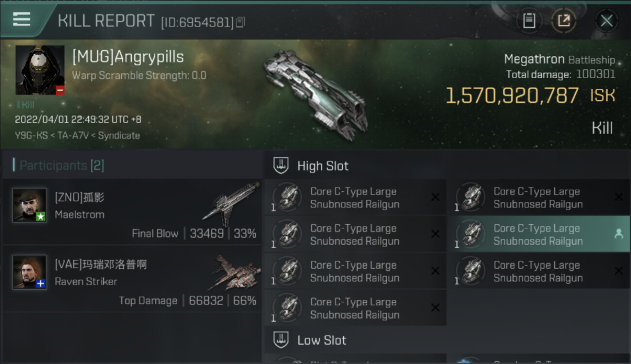The height and width of the screenshot is (364, 631).
Task: Click the person icon on highlighted railgun
Action: [x=618, y=234]
